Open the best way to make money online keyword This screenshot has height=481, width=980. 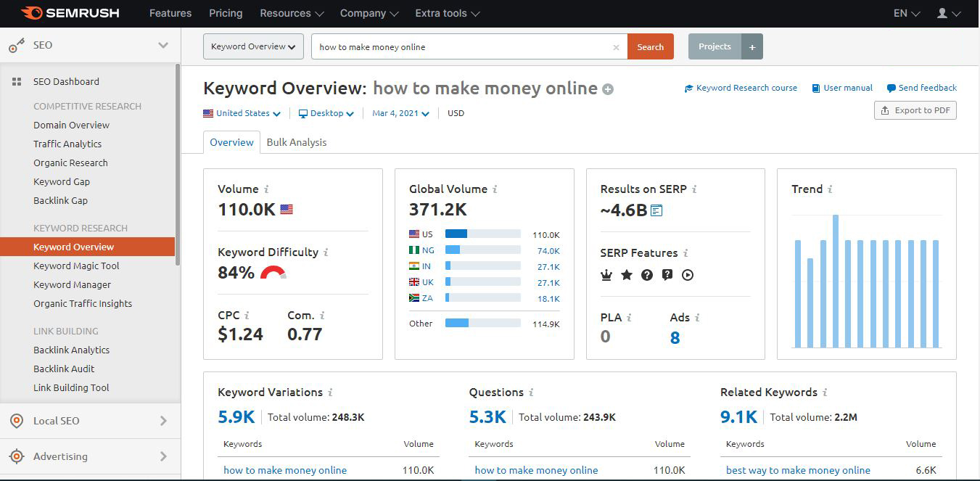coord(798,470)
